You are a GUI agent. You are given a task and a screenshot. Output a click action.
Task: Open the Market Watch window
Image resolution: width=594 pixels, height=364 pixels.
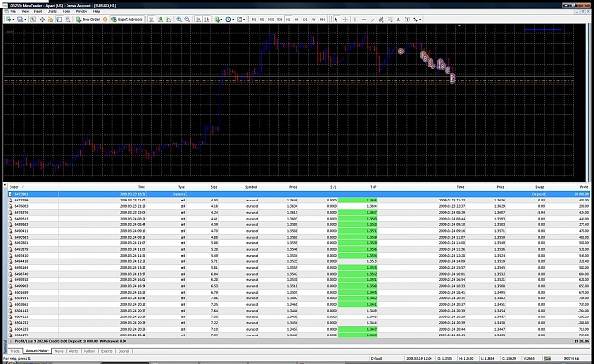pos(33,19)
